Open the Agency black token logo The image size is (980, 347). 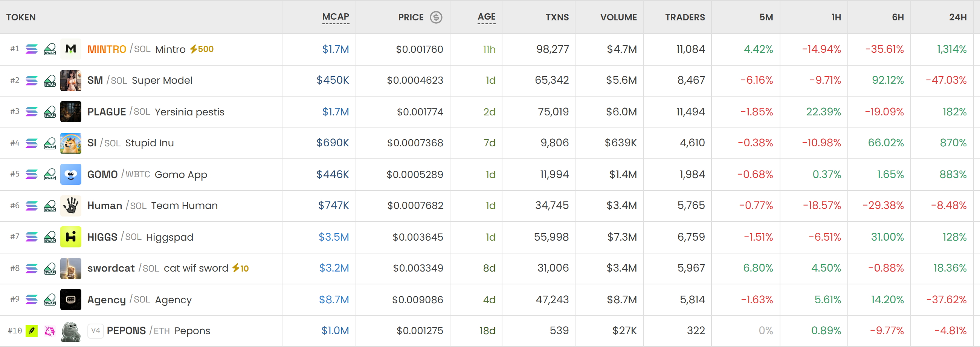click(x=71, y=299)
